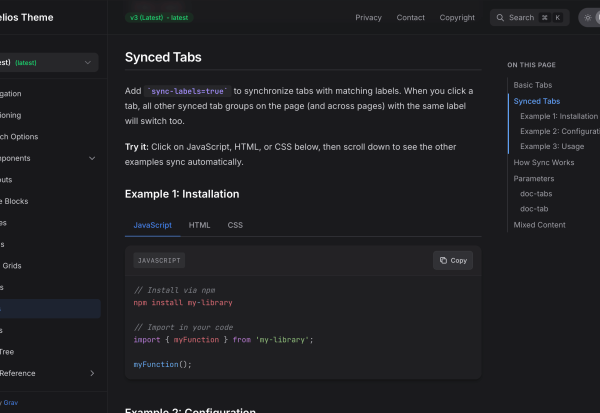
Task: Click the 'Example 1: Installation' heading
Action: [182, 194]
